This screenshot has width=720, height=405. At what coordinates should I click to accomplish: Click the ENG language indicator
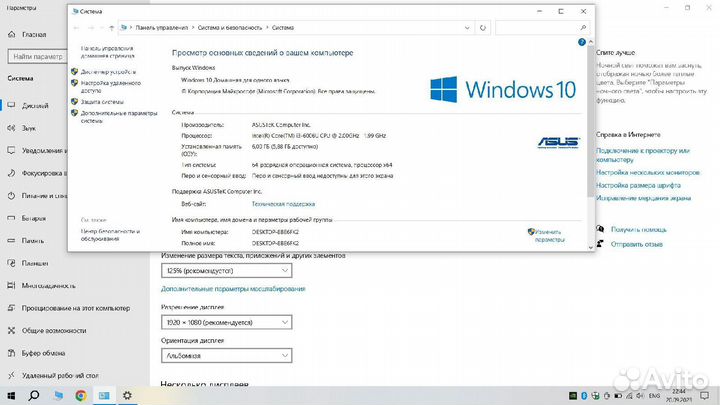[x=655, y=395]
